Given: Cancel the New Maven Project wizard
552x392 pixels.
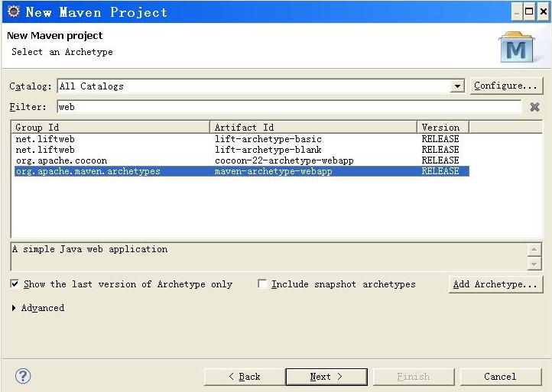Looking at the screenshot, I should [500, 377].
